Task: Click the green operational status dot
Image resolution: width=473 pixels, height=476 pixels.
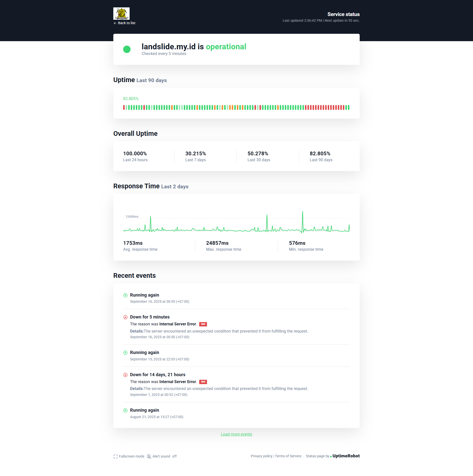Action: [x=127, y=49]
